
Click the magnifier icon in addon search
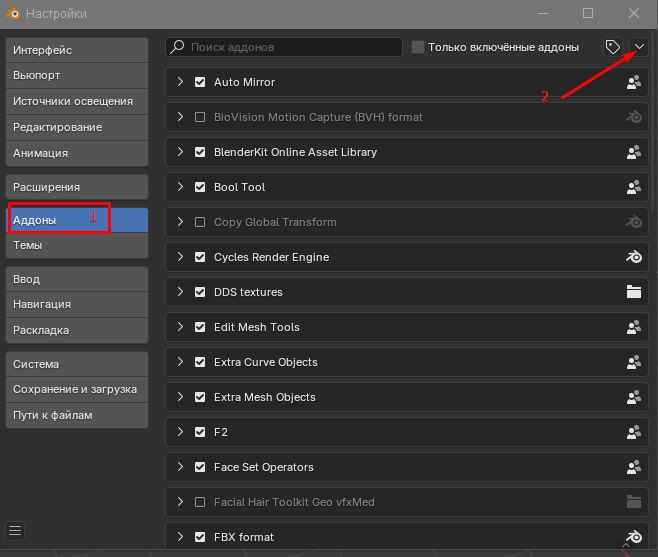tap(178, 47)
